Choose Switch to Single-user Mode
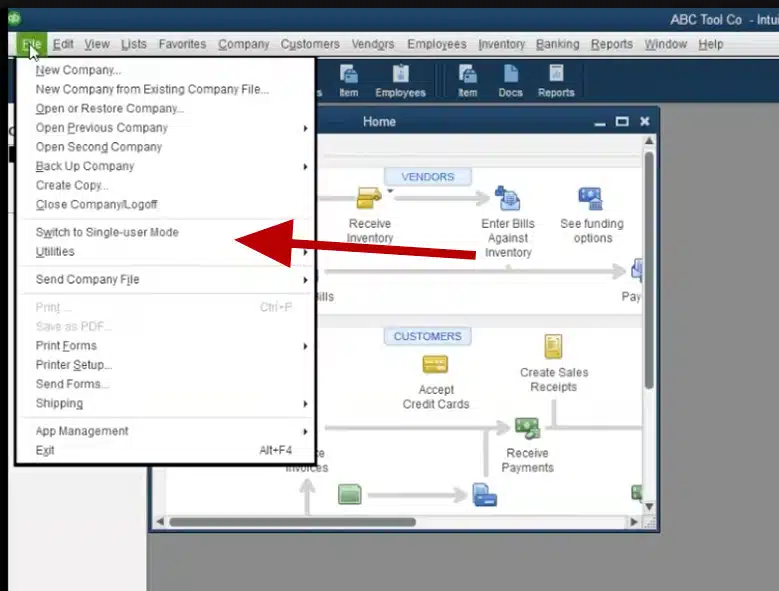The height and width of the screenshot is (591, 779). [166, 232]
